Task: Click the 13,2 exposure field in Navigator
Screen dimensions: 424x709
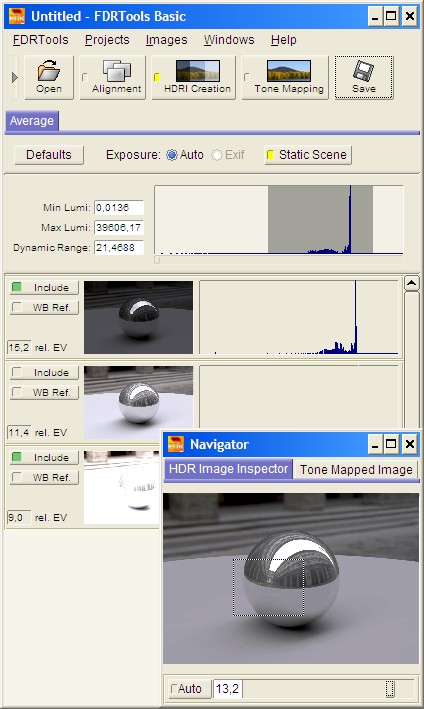Action: click(227, 689)
